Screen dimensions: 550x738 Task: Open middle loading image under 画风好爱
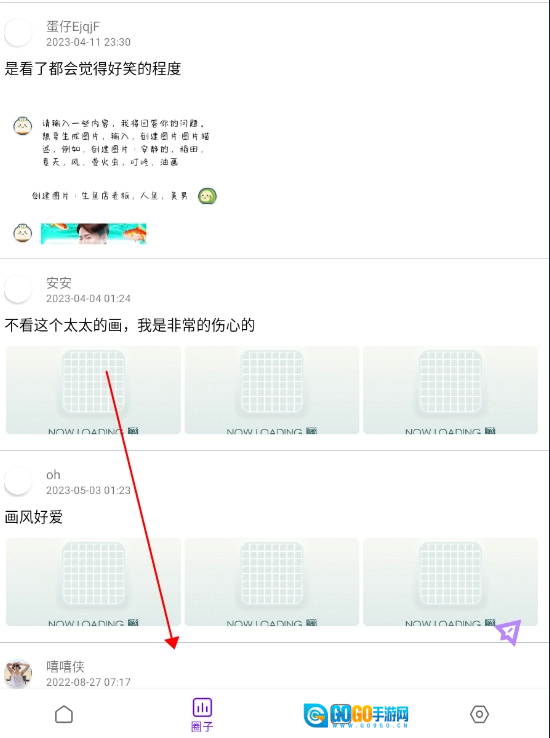[272, 582]
